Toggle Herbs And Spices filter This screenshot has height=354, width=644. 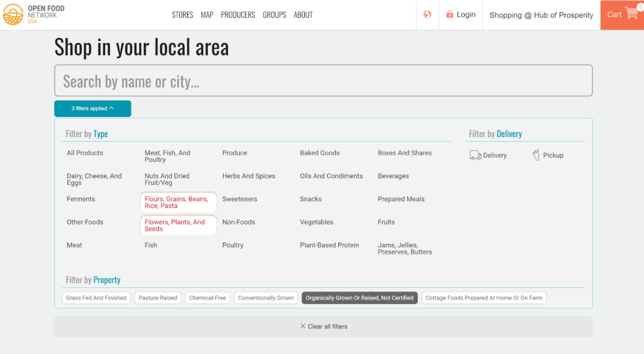249,176
